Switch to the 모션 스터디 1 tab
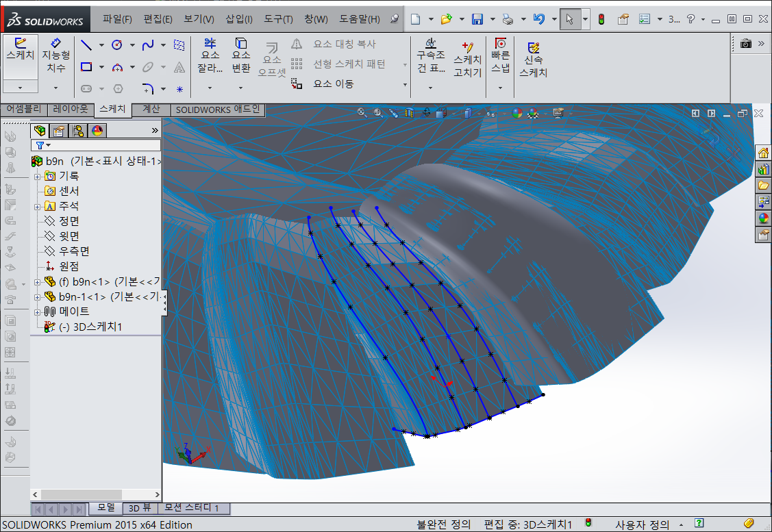Viewport: 772px width, 532px height. coord(191,508)
